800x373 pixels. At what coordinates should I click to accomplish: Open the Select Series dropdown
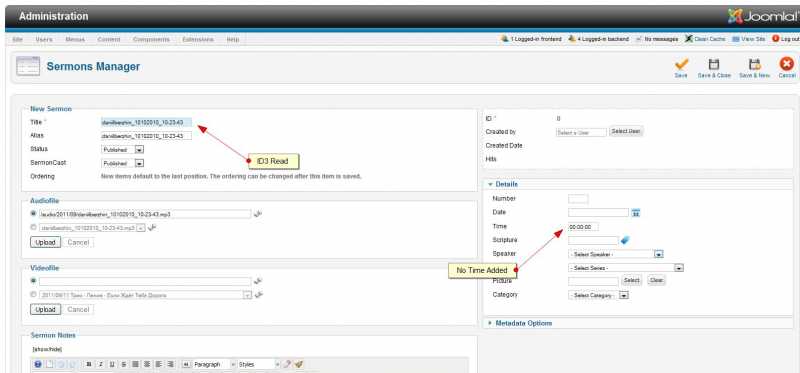click(626, 268)
